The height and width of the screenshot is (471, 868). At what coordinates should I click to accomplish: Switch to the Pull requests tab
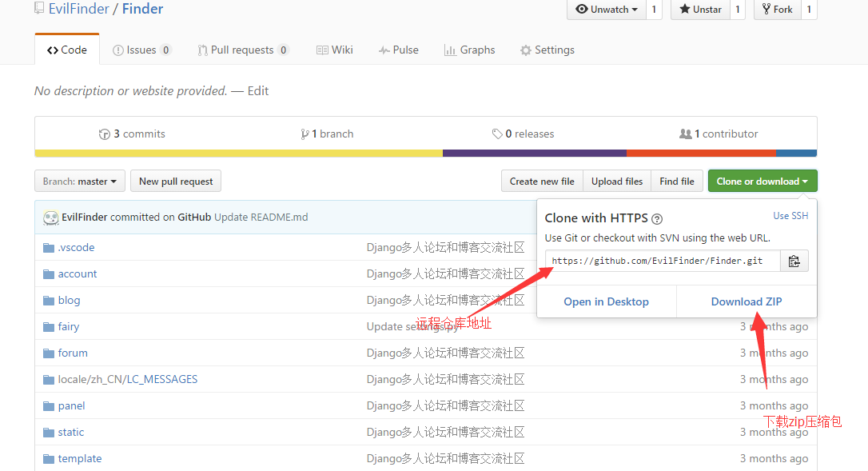243,50
